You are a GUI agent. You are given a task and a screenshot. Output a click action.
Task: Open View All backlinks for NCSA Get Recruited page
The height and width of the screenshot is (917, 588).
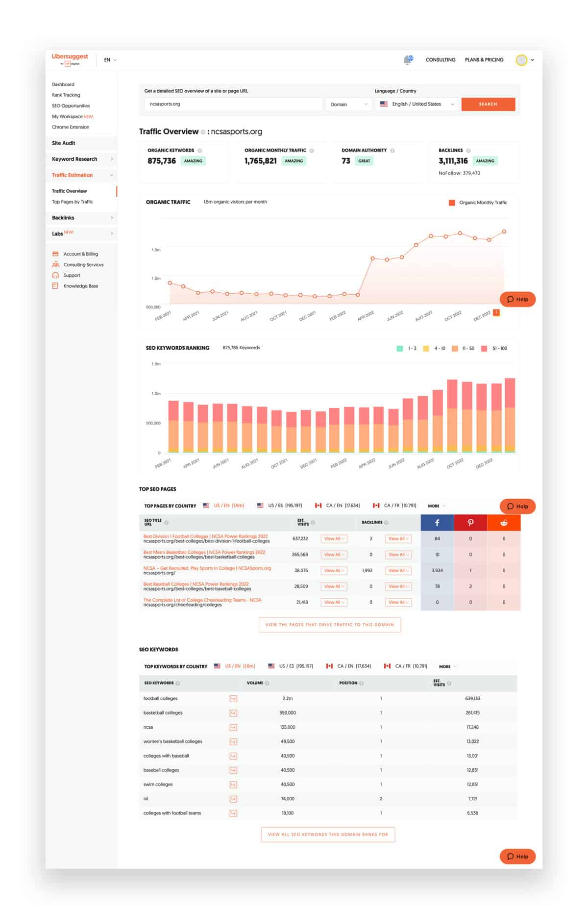click(398, 571)
